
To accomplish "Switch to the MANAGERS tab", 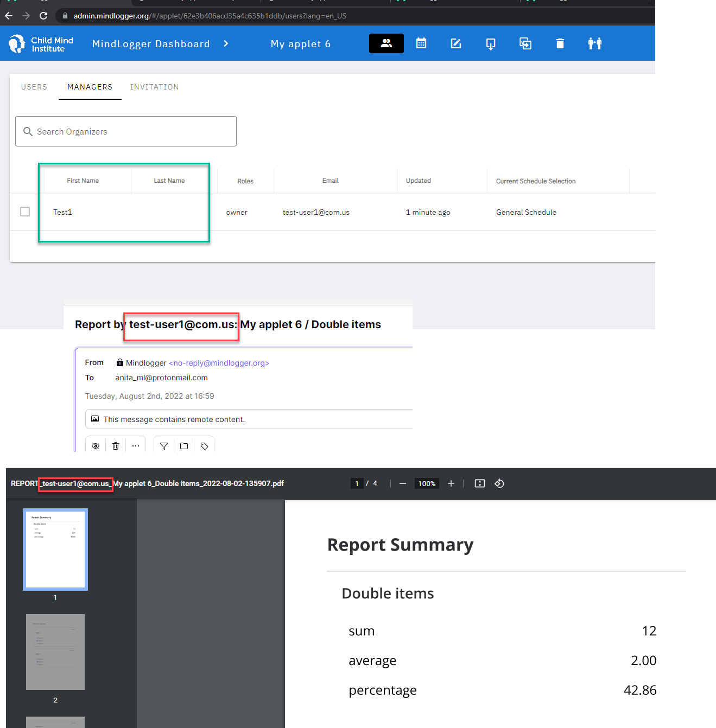I will pos(90,87).
